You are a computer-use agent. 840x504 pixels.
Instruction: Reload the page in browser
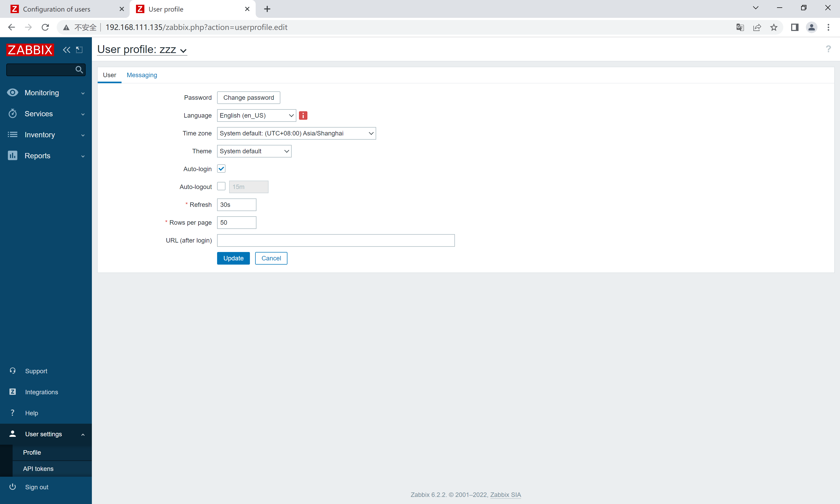point(45,27)
